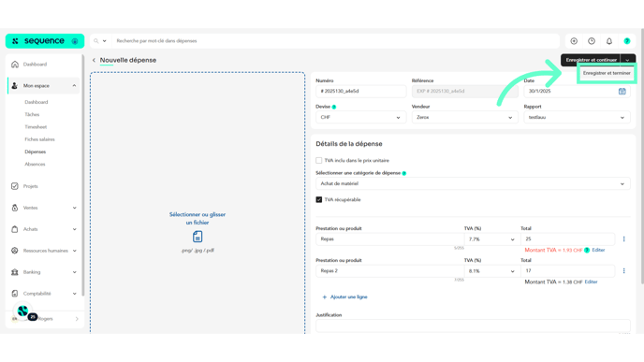The height and width of the screenshot is (362, 644).
Task: Open Tâches in sidebar
Action: (32, 114)
